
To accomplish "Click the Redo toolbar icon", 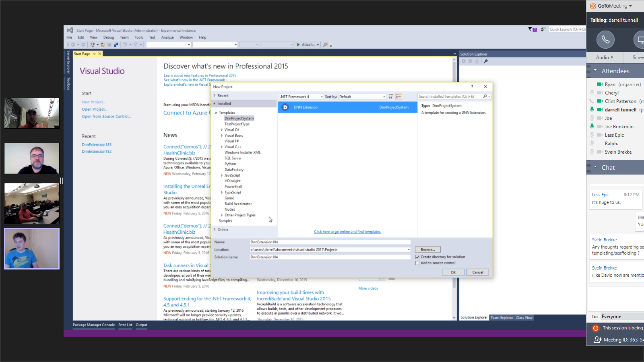I will 136,45.
